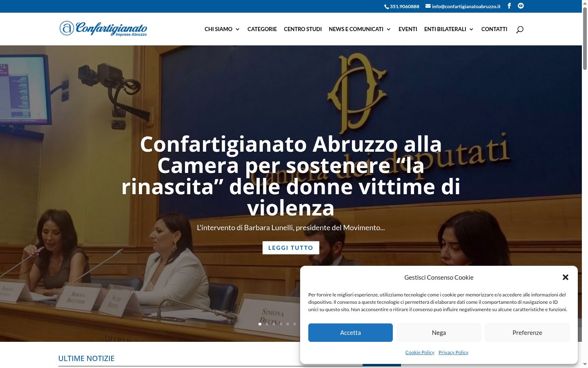Screen dimensions: 588x368
Task: Click the phone number 351.9060888
Action: (x=402, y=7)
